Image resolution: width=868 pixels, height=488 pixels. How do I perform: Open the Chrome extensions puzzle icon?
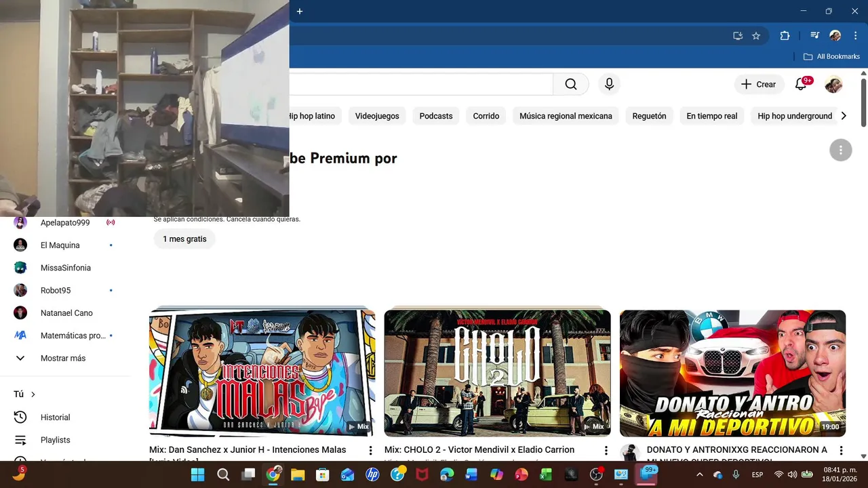785,36
